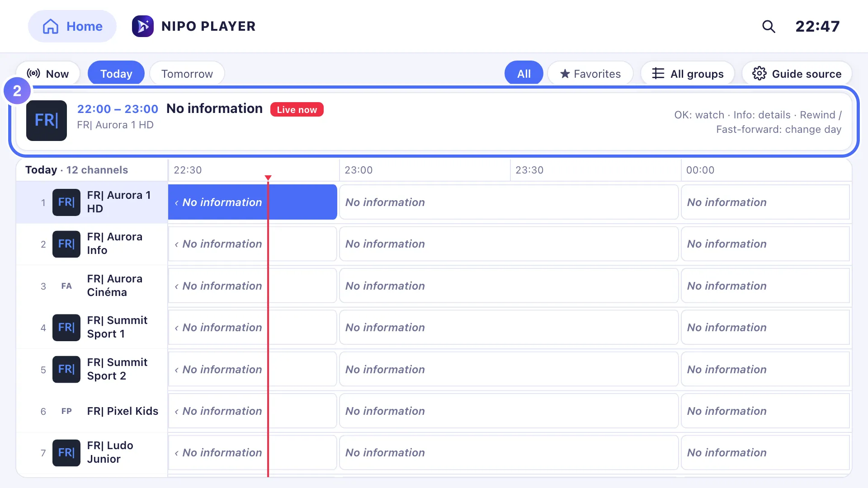Select channel FR| Pixel Kids
The width and height of the screenshot is (868, 488).
(x=92, y=411)
